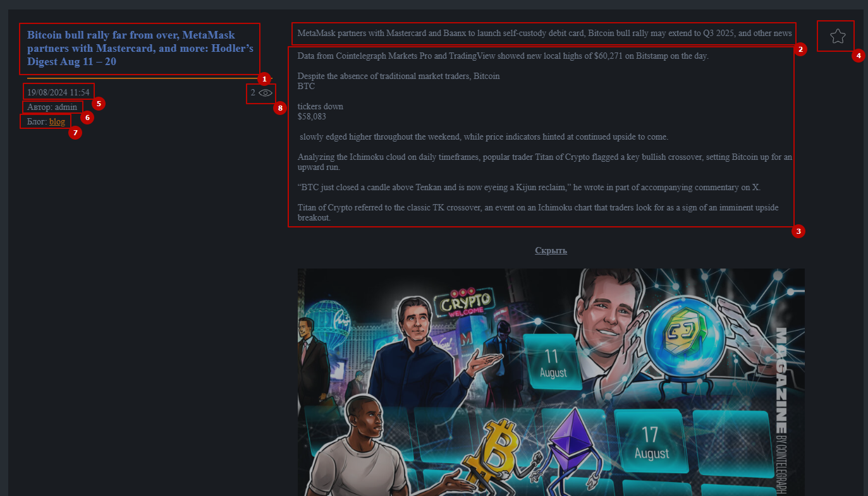Viewport: 868px width, 496px height.
Task: Click the Автор: admin label
Action: [x=52, y=107]
